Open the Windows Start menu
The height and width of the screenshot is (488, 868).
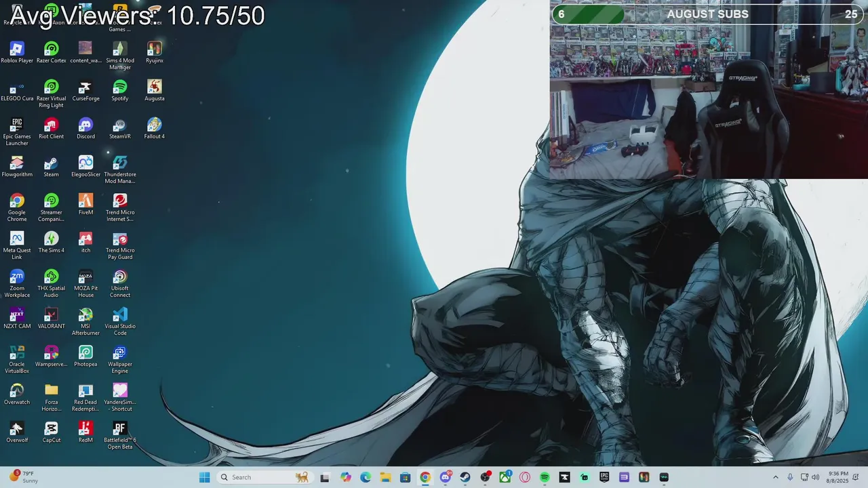(204, 477)
